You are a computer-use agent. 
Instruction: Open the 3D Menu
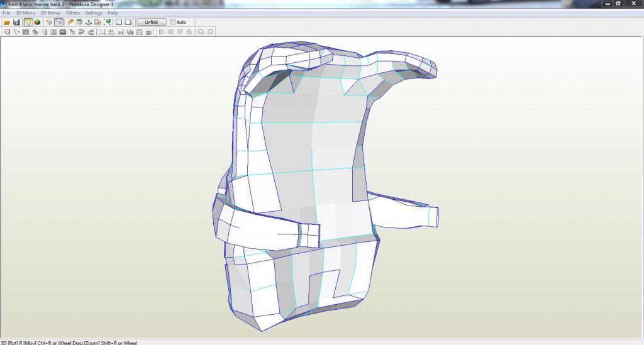click(x=25, y=13)
